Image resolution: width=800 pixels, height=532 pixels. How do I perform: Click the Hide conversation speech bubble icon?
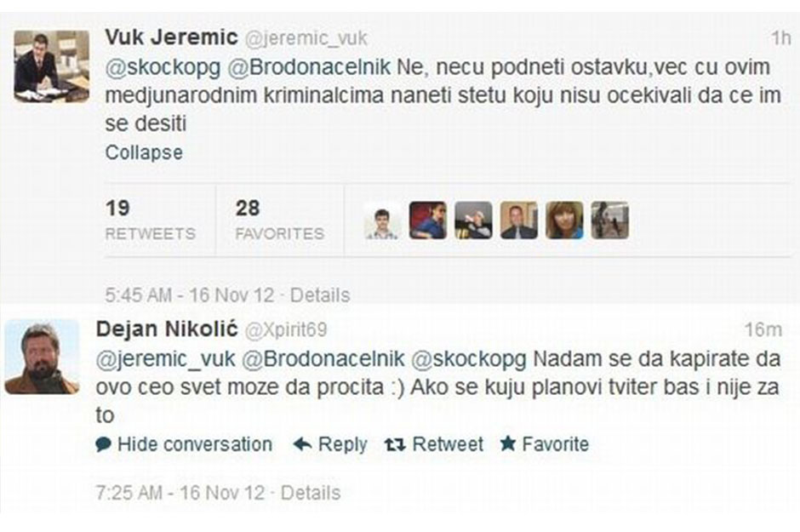(x=104, y=444)
